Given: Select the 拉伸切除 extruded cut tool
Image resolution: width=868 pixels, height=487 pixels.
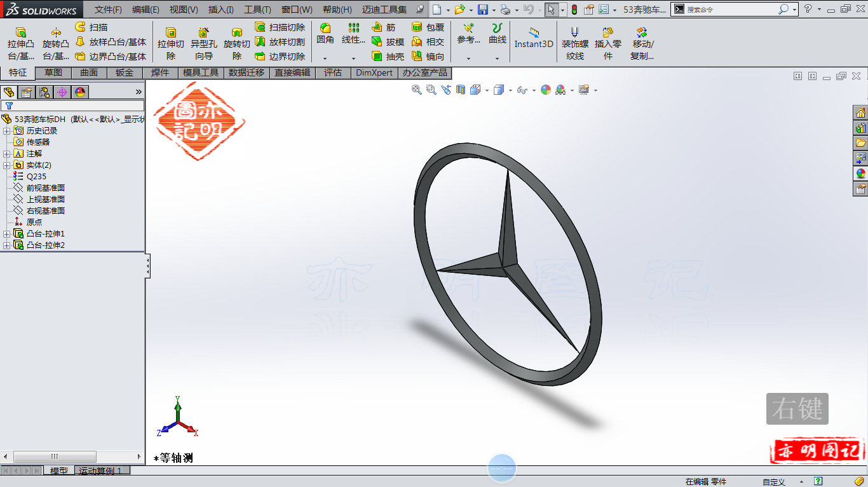Looking at the screenshot, I should pyautogui.click(x=171, y=44).
